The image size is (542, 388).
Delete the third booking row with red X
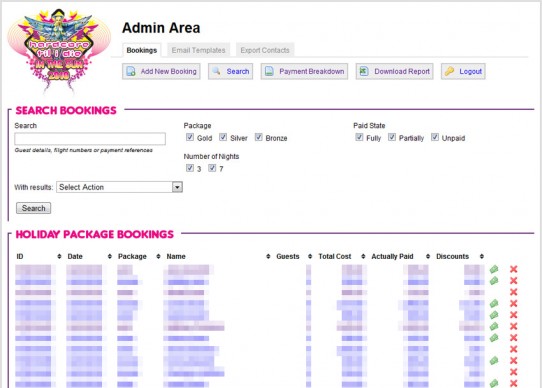(x=514, y=292)
